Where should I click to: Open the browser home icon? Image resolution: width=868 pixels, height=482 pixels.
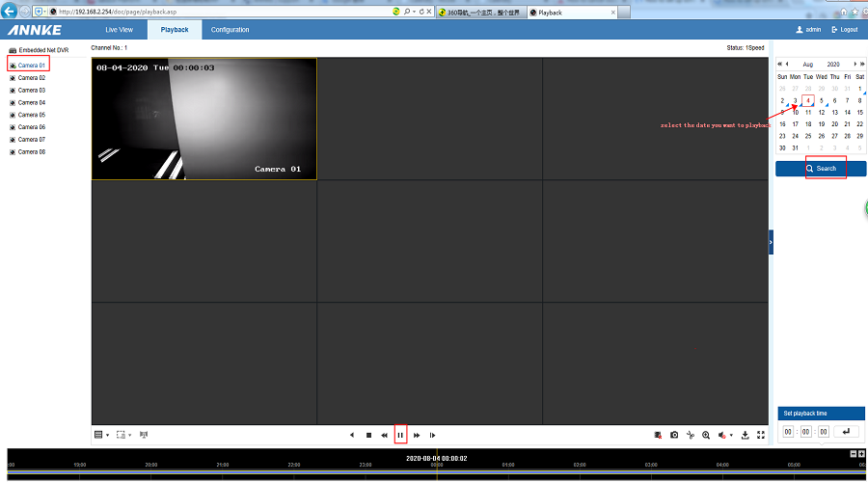pos(844,12)
